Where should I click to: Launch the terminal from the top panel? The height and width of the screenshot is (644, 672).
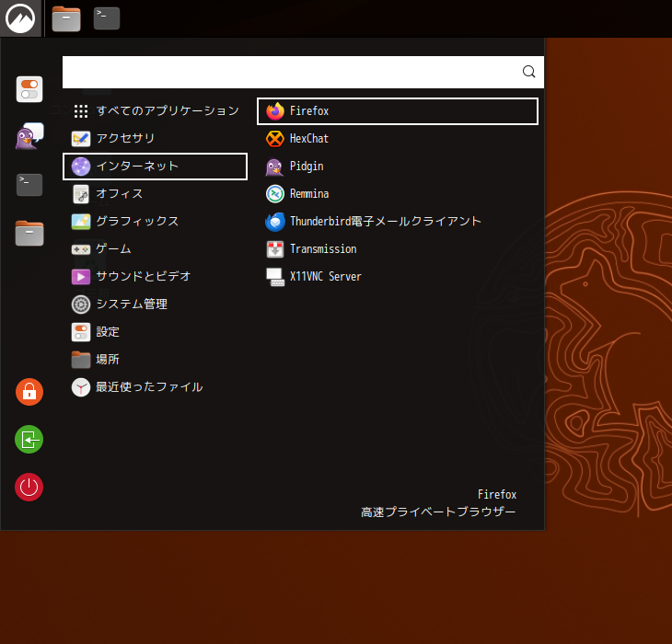[x=107, y=18]
